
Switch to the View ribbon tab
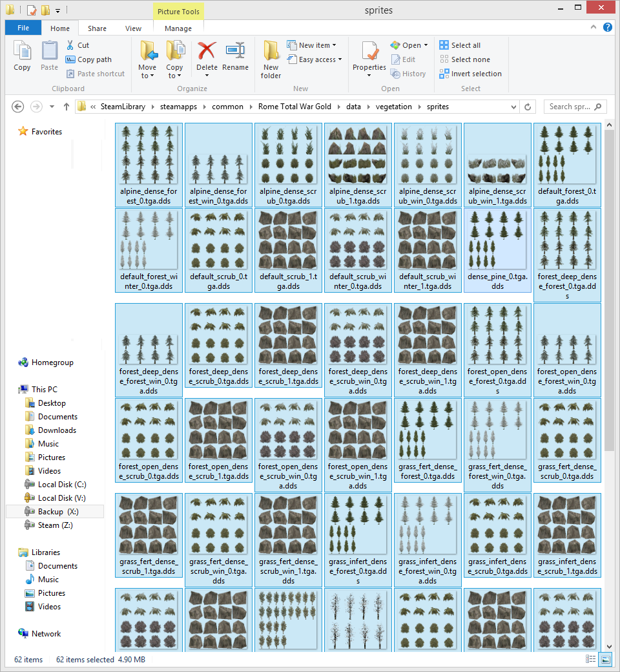(133, 28)
